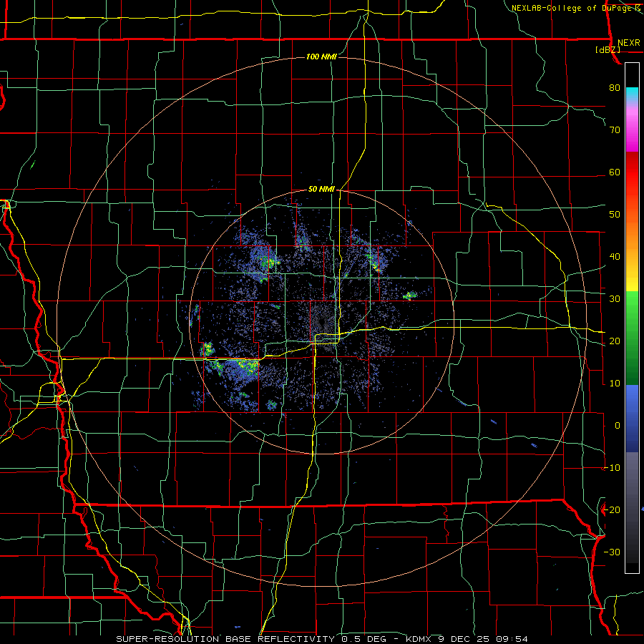Click the gray radar site center
The height and width of the screenshot is (644, 644).
click(x=321, y=322)
